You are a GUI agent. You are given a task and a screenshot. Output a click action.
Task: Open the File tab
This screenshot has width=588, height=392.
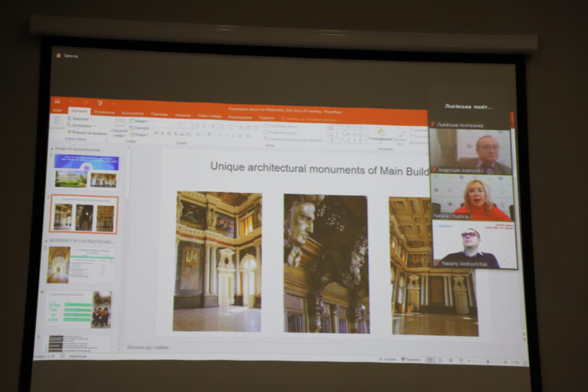(57, 110)
